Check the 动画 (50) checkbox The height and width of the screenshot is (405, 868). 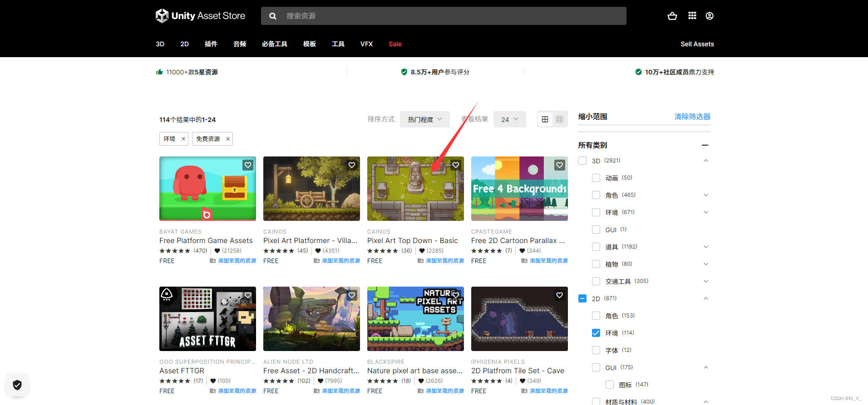pyautogui.click(x=596, y=178)
